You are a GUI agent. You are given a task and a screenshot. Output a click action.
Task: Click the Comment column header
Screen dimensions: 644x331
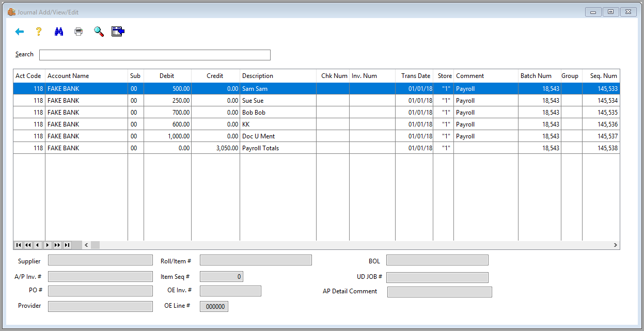(x=486, y=76)
